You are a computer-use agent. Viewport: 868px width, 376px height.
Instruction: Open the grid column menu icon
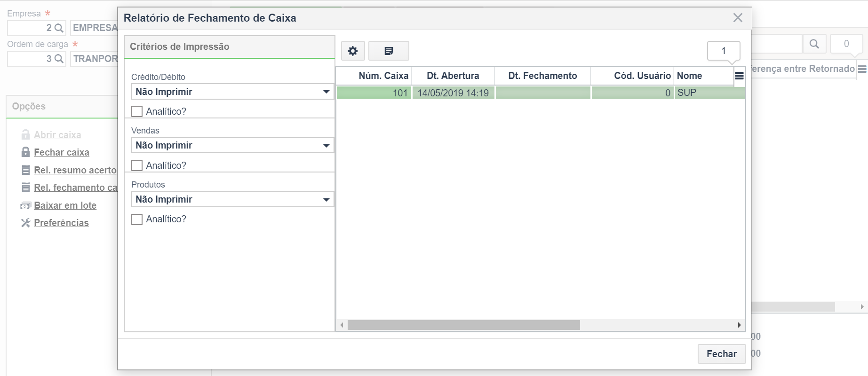pyautogui.click(x=739, y=76)
